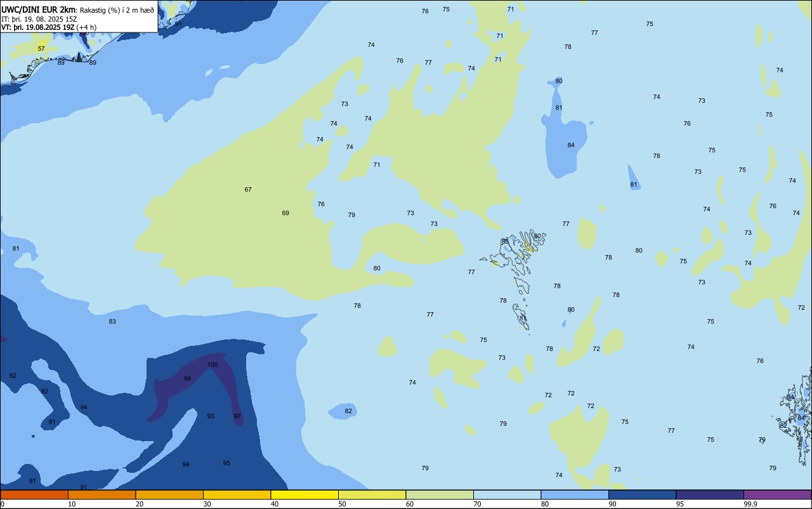Viewport: 812px width, 509px height.
Task: Click the 80–90 medium blue legend swatch
Action: point(575,494)
